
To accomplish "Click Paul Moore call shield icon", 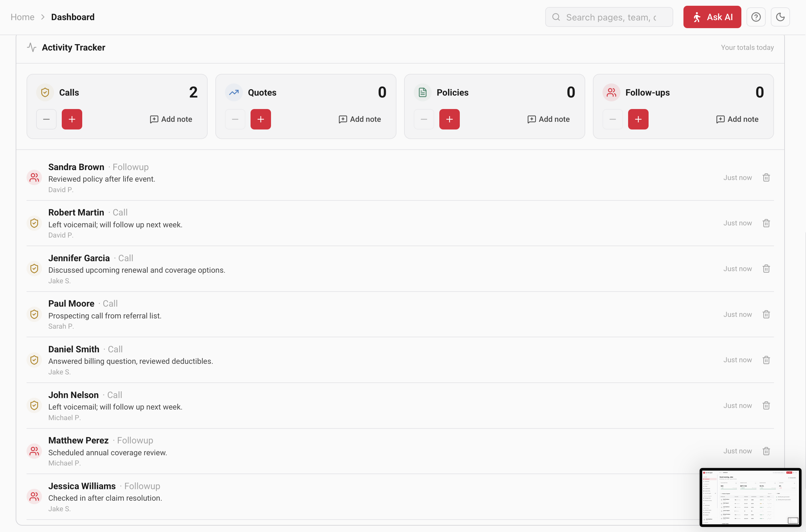I will 34,315.
